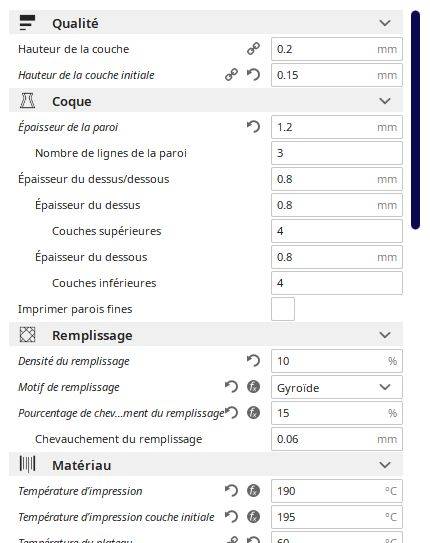Open the Motif de remplissage dropdown
Image resolution: width=430 pixels, height=543 pixels.
337,387
